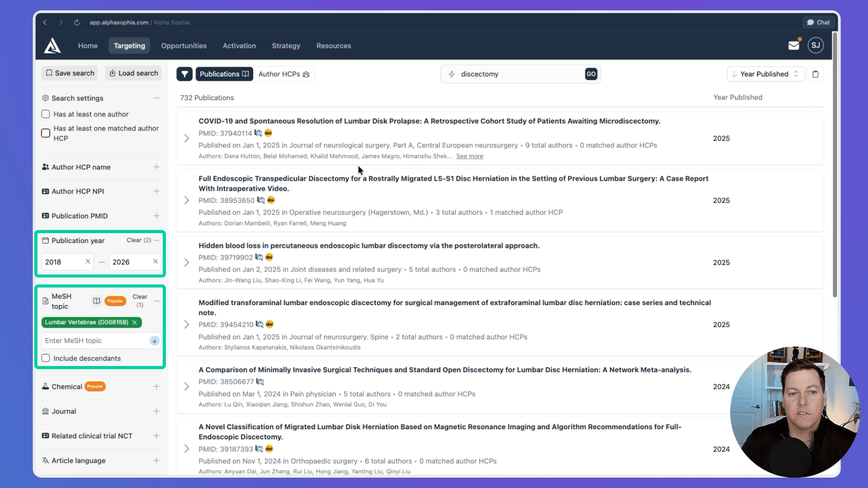Expand the first COVID-19 publication row chevron
Image resolution: width=868 pixels, height=488 pixels.
187,138
